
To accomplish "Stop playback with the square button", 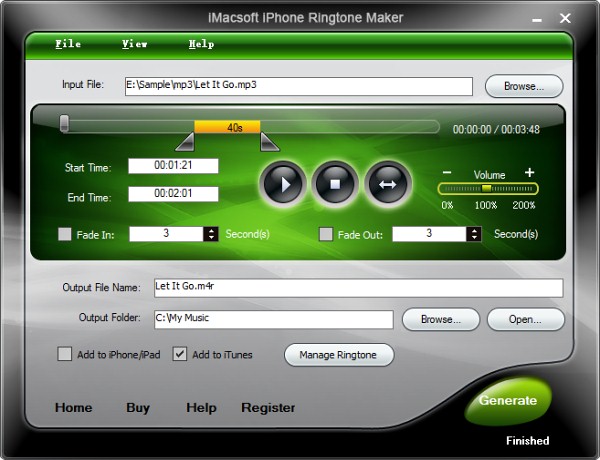I will tap(335, 184).
